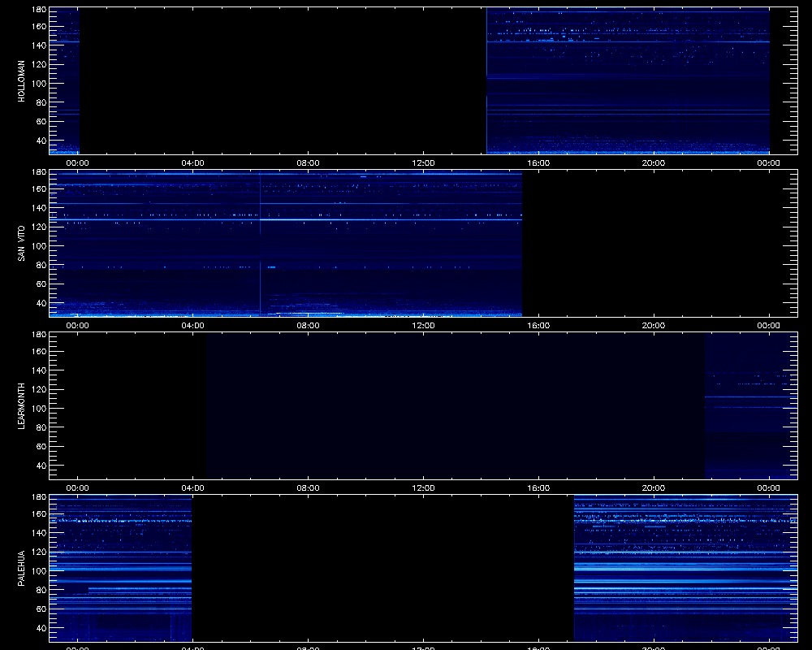
Task: Click the LEARMONTH station axis label
Action: 21,406
